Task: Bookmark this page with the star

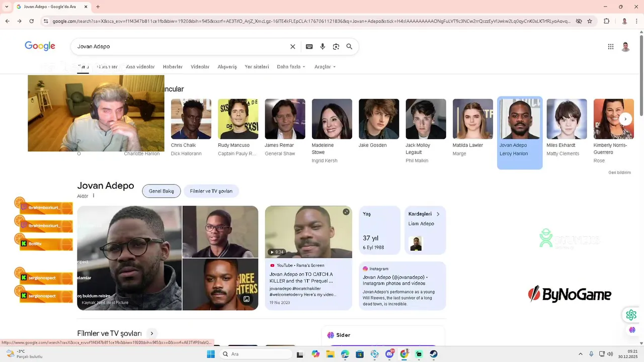Action: click(x=590, y=21)
